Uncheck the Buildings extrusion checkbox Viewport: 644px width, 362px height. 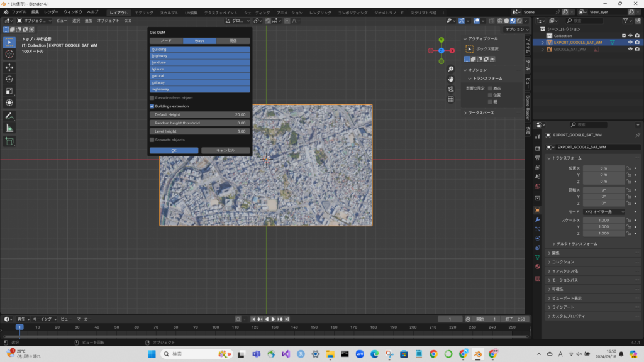(152, 106)
